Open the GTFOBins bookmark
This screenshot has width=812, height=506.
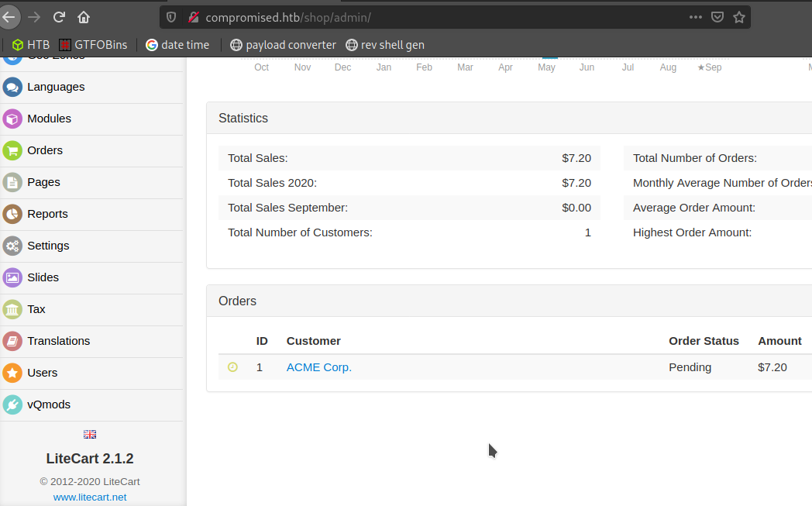(93, 45)
